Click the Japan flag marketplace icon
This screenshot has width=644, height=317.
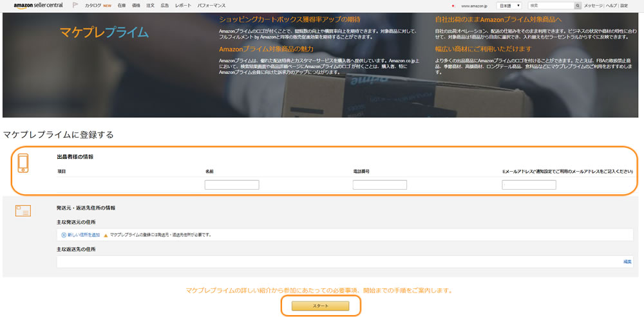(453, 6)
